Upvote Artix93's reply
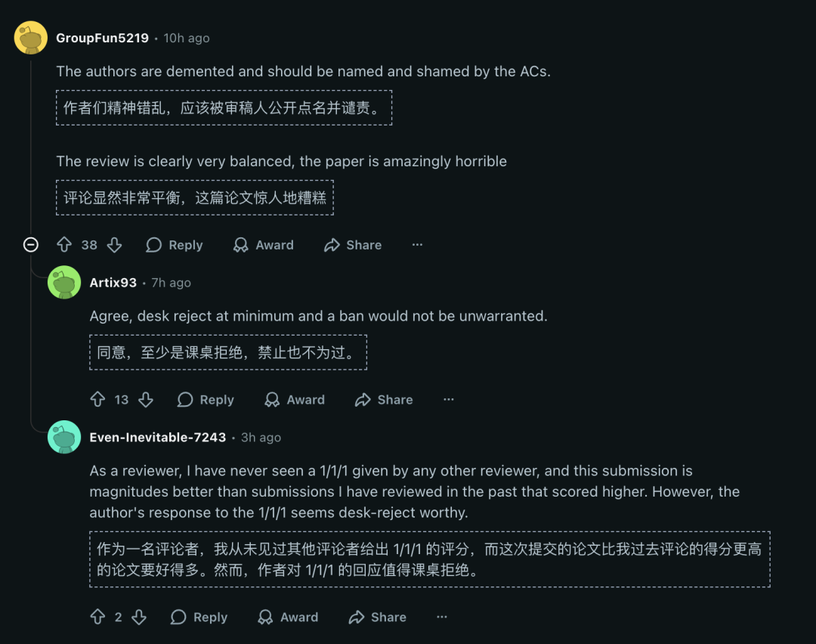816x644 pixels. click(97, 400)
